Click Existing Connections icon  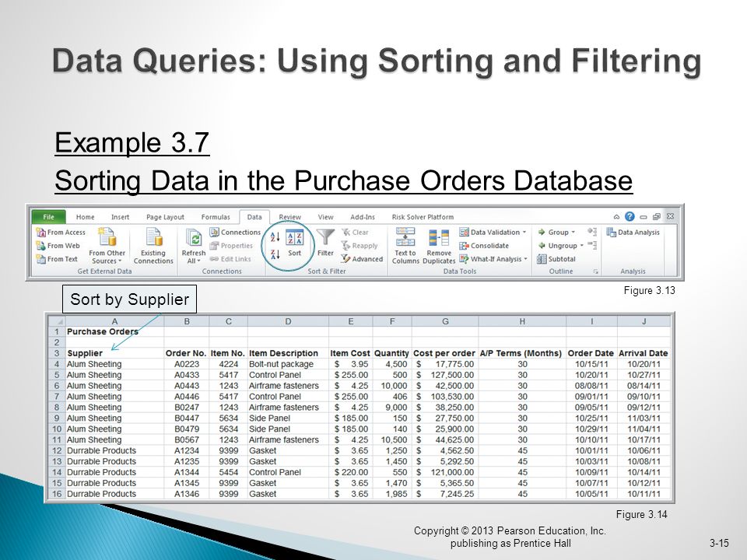tap(153, 246)
